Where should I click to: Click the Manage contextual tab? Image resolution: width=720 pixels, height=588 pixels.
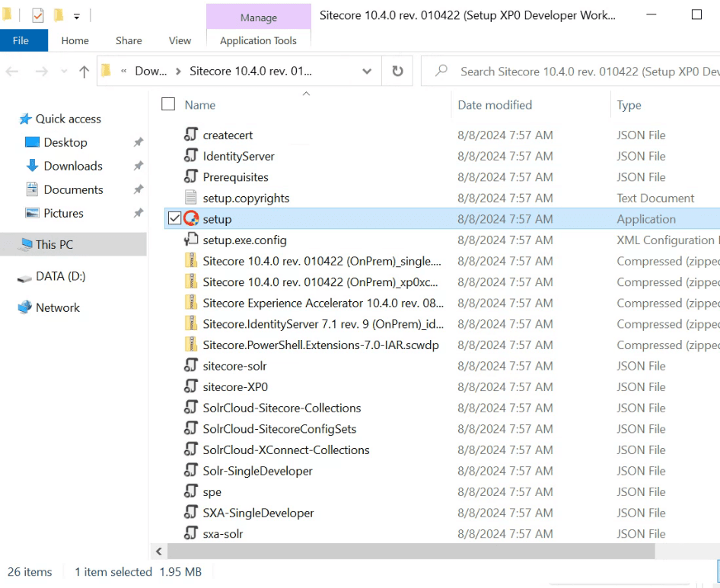[259, 17]
